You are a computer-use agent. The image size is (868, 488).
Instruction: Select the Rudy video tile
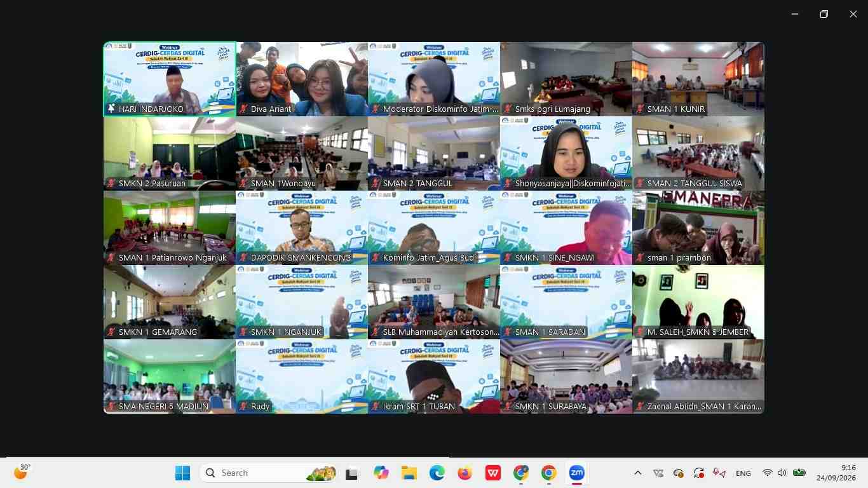point(302,376)
